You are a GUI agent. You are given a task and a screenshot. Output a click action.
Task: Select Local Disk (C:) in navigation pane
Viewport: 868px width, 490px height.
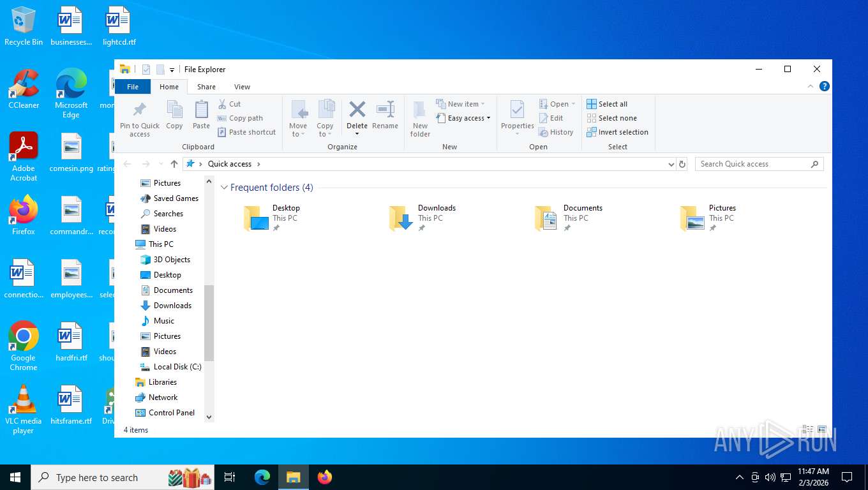pos(170,367)
